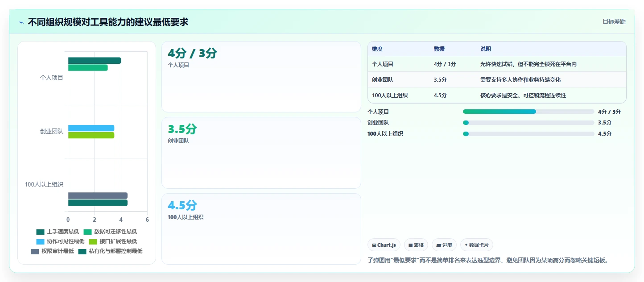Toggle the 上手速度最低 legend swatch
Viewport: 644px width, 282px height.
[40, 232]
